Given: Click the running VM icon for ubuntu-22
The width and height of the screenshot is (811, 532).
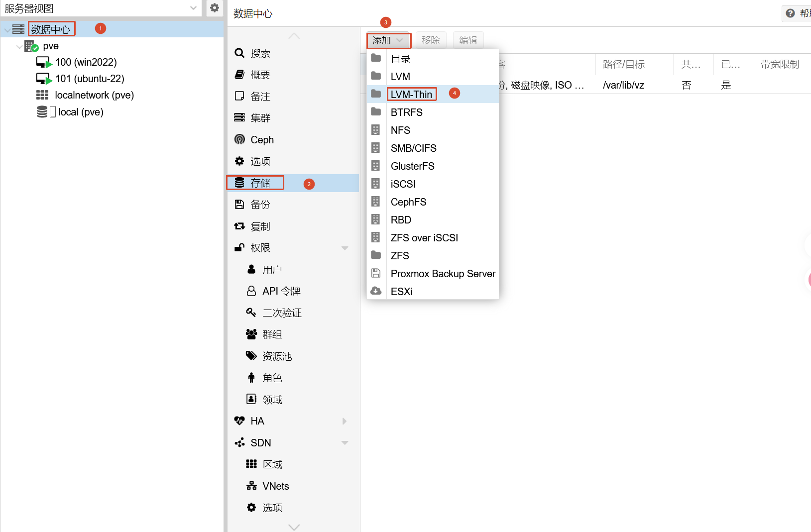Looking at the screenshot, I should pos(44,79).
